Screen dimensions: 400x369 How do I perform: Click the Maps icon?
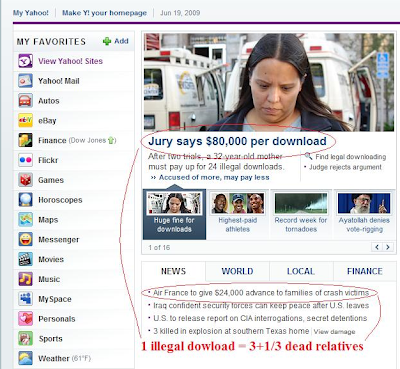[x=25, y=220]
